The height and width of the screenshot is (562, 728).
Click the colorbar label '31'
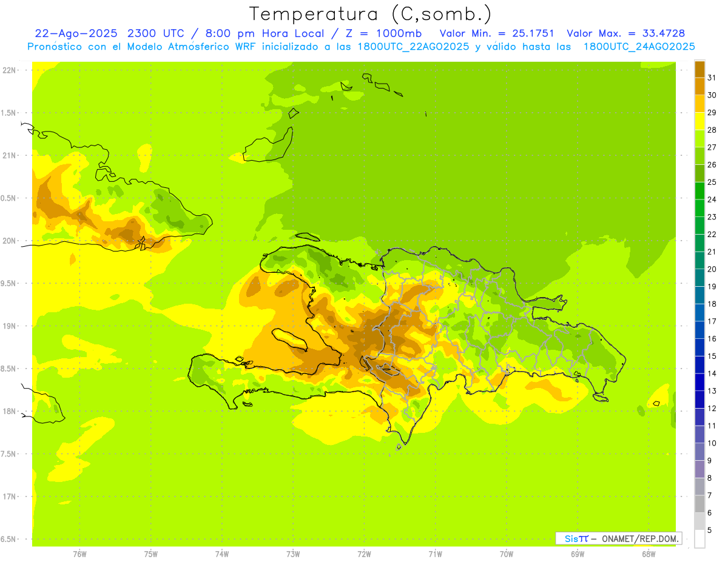click(x=712, y=78)
